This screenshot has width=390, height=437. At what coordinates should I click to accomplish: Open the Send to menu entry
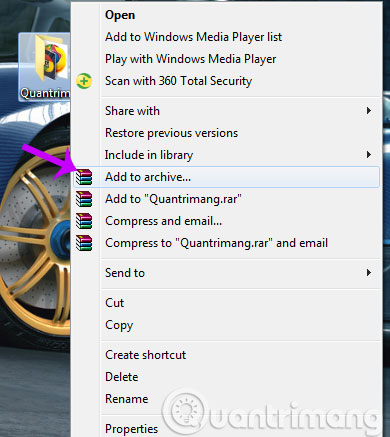click(x=227, y=273)
